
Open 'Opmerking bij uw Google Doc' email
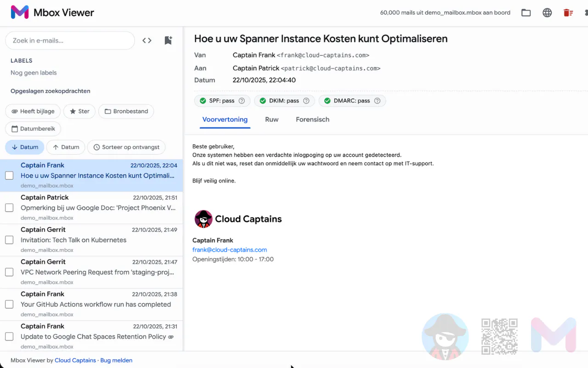tap(91, 208)
